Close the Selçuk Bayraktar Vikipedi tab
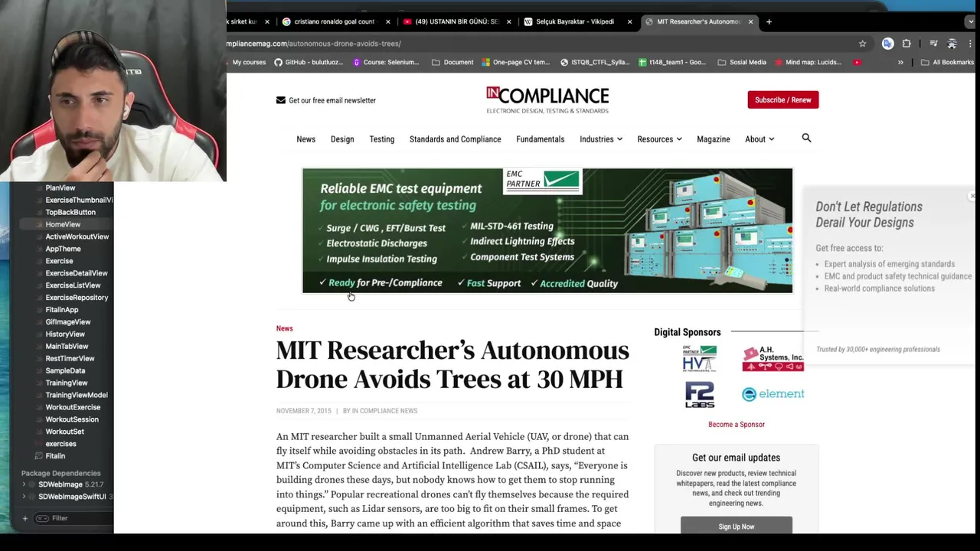Screen dimensions: 980x551 [x=629, y=21]
